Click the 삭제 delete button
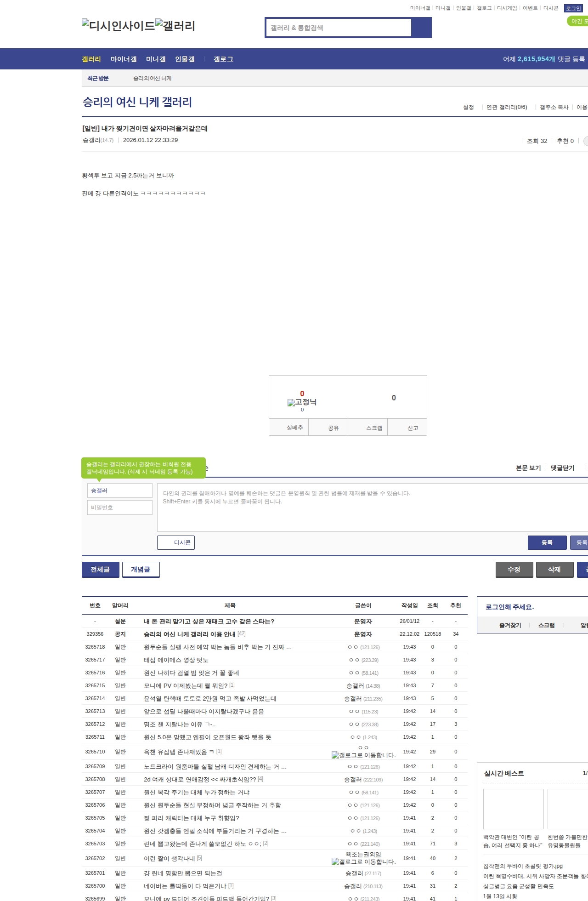Screen dimensions: 588x901 554,570
